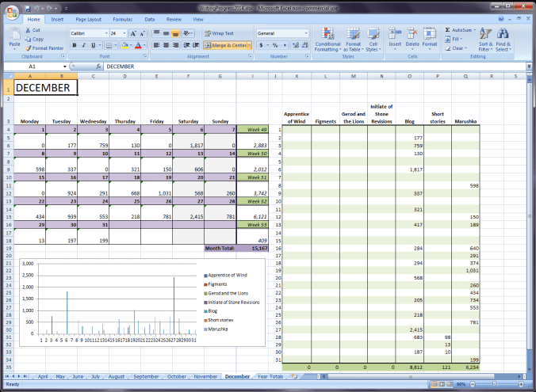Toggle Bold formatting
The image size is (536, 392).
[75, 45]
